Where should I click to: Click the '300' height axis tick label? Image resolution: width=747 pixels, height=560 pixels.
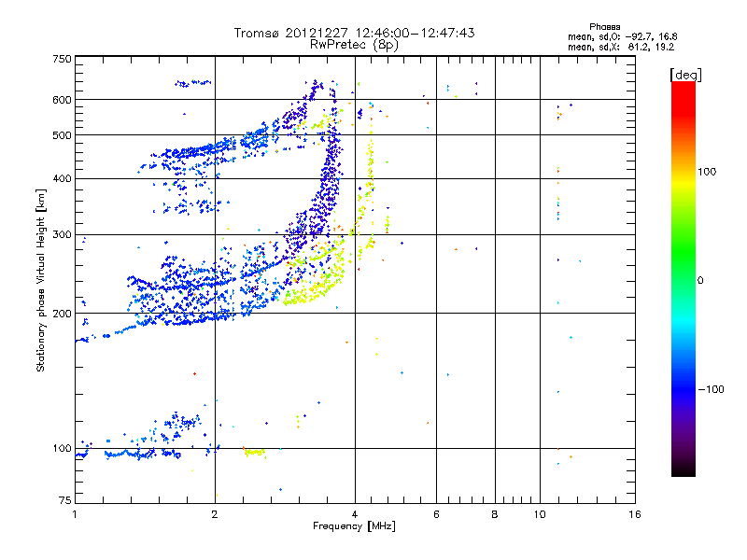(x=62, y=235)
